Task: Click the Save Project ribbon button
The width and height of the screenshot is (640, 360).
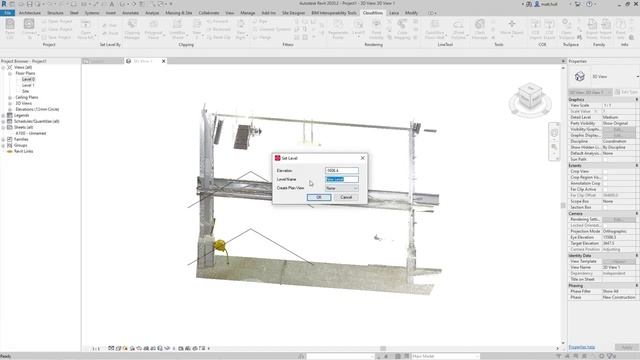Action: pyautogui.click(x=57, y=37)
